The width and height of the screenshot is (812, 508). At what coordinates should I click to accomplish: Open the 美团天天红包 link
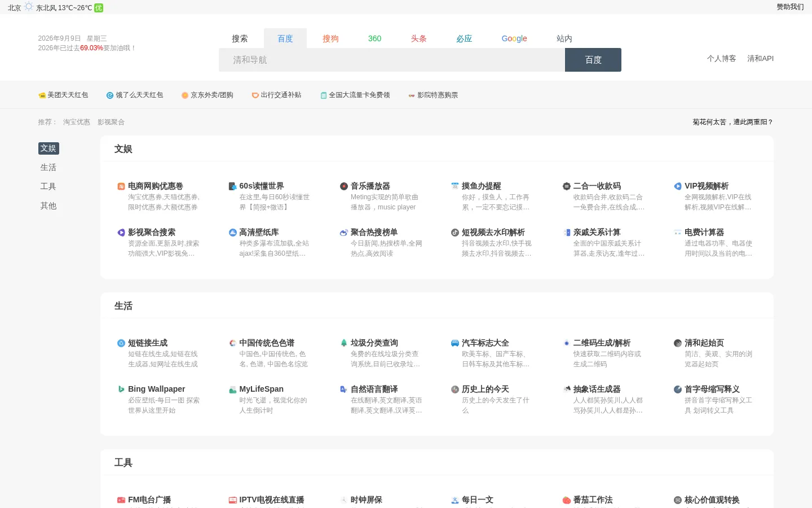click(x=63, y=95)
